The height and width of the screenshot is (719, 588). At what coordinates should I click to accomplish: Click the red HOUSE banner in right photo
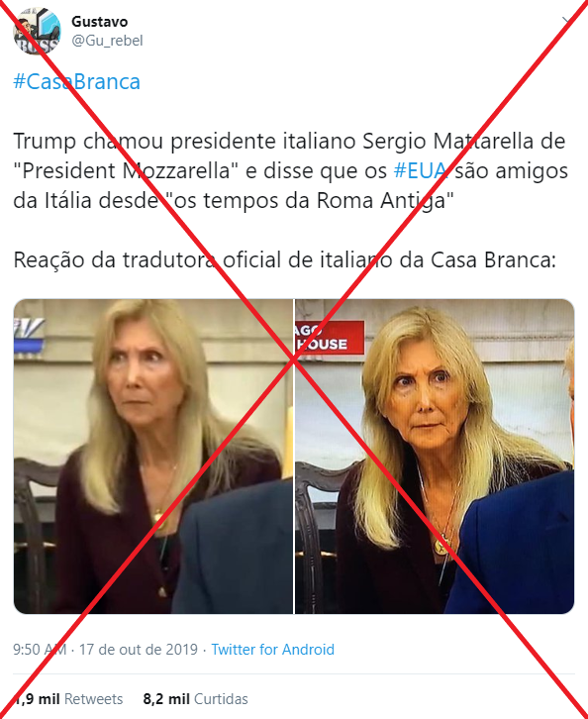click(330, 338)
